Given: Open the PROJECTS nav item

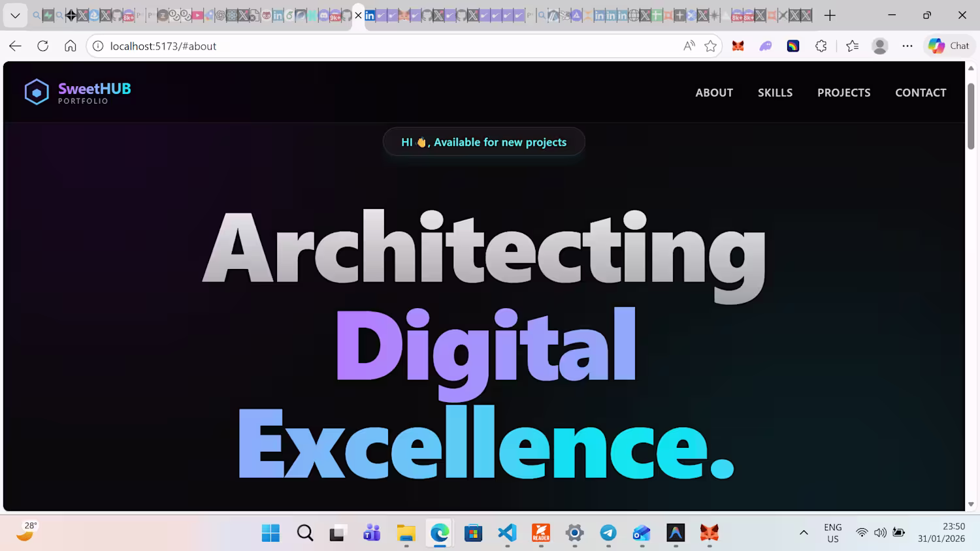Looking at the screenshot, I should pyautogui.click(x=843, y=93).
